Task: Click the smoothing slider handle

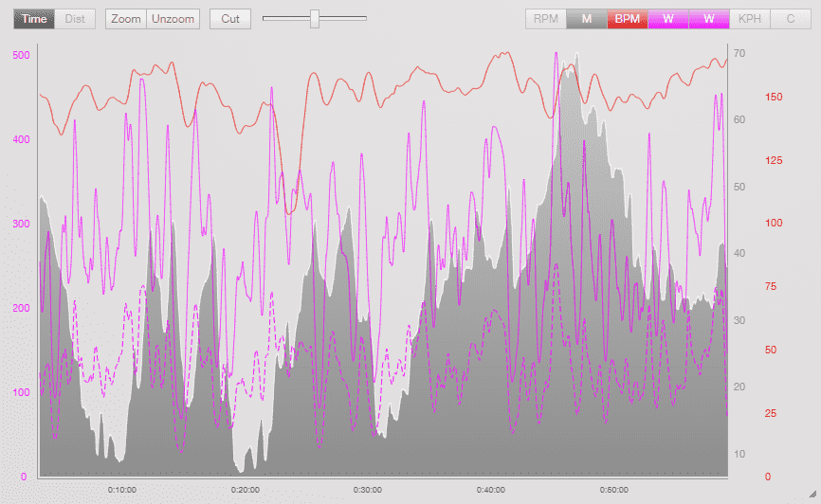Action: tap(315, 18)
